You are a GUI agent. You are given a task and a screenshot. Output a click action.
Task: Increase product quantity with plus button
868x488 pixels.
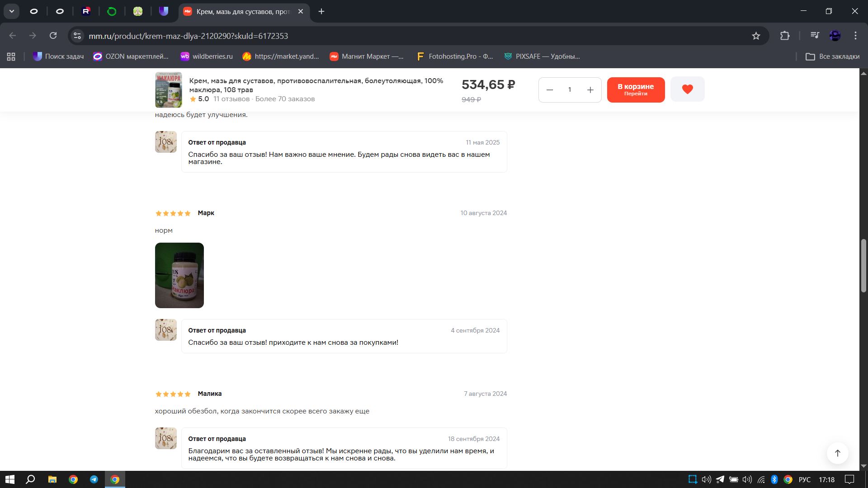[590, 90]
